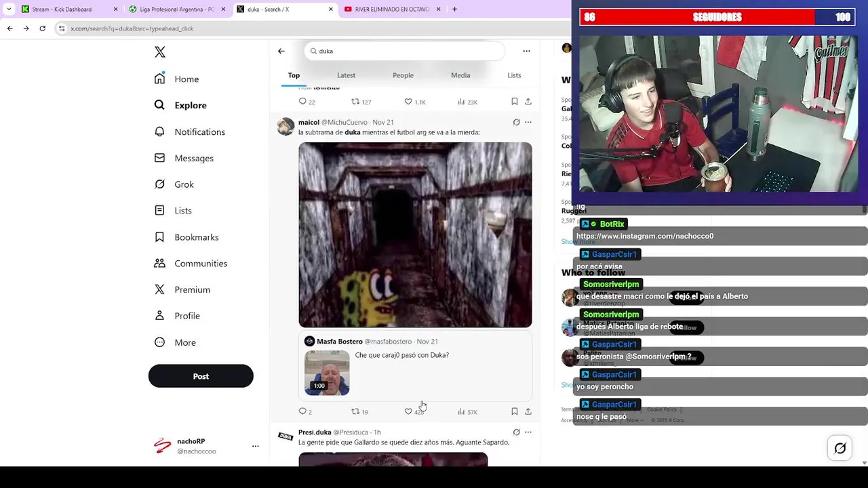
Task: Open the maicol username link
Action: (309, 122)
